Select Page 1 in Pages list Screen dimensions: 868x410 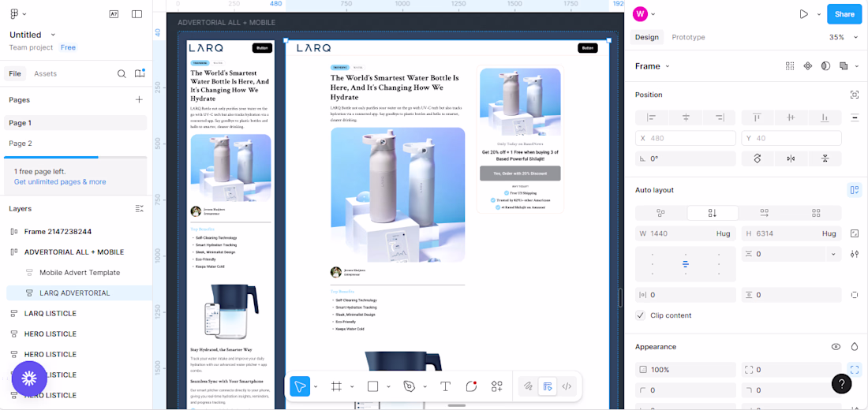75,123
